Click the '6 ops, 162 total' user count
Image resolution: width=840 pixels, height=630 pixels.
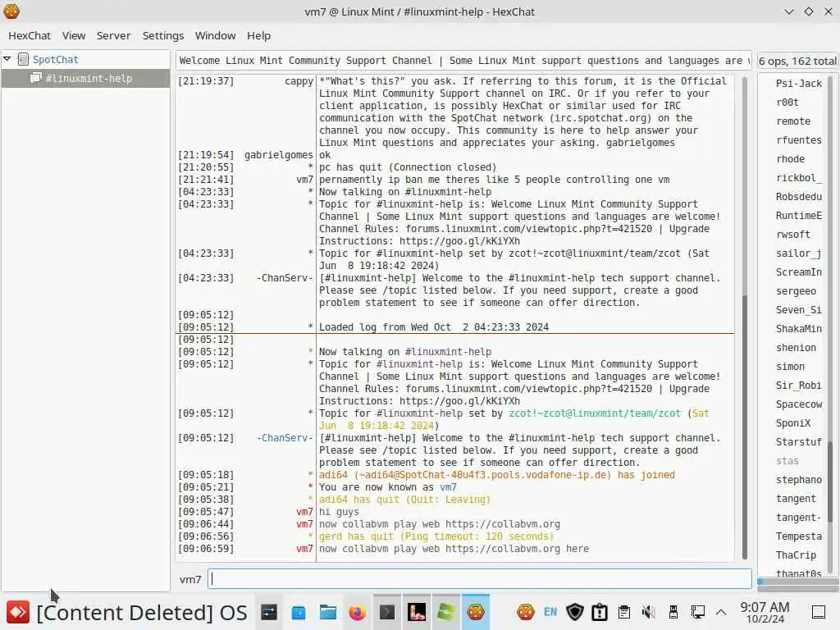(x=797, y=61)
